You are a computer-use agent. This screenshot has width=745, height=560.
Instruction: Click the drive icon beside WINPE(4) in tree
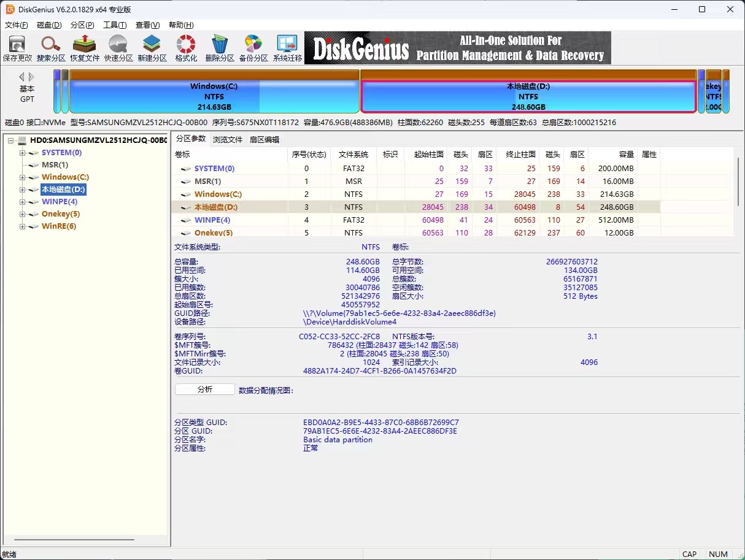(x=34, y=202)
